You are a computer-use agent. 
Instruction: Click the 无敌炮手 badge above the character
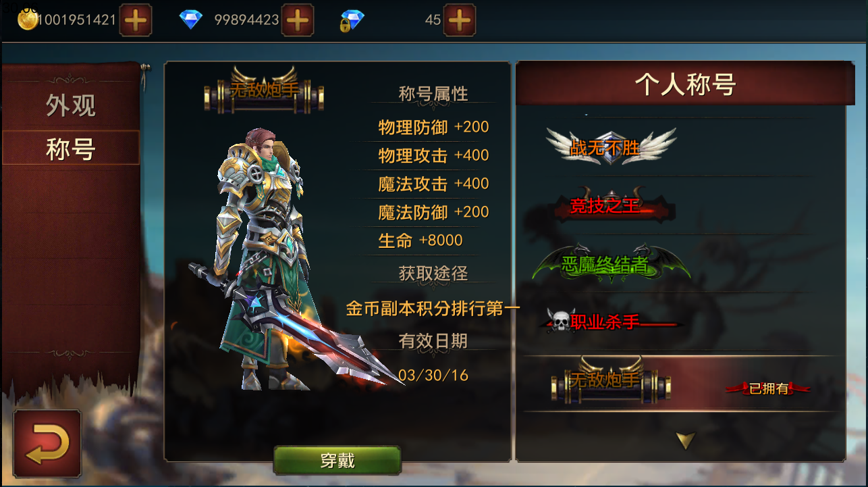click(x=264, y=91)
